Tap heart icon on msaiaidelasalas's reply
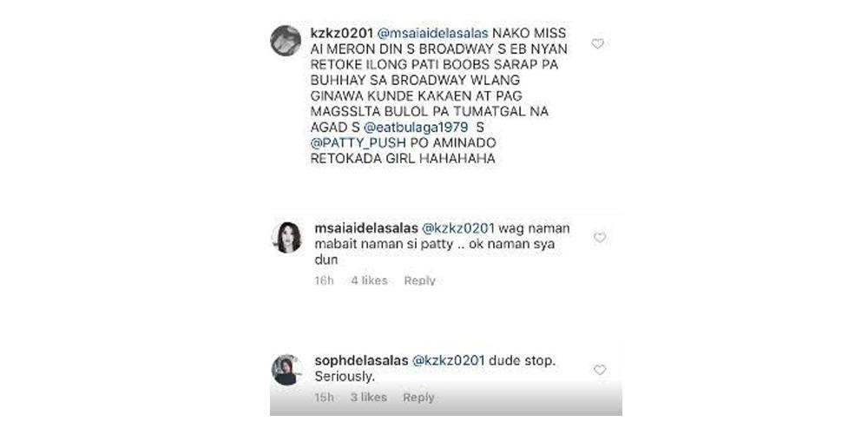868x435 pixels. coord(600,237)
